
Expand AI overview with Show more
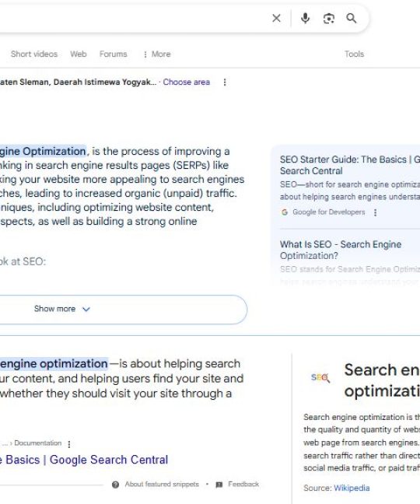click(123, 309)
